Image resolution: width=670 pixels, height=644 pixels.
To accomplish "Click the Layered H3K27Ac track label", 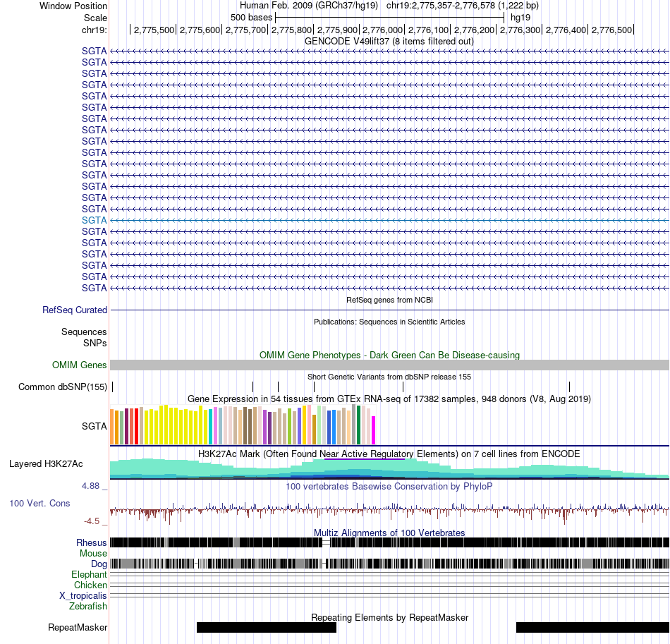I will (x=46, y=463).
